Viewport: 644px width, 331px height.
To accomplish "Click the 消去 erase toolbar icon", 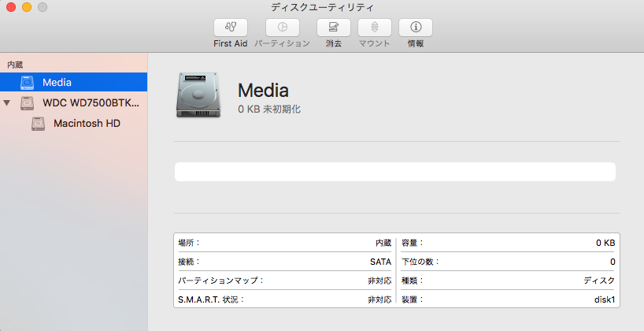I will click(x=333, y=27).
